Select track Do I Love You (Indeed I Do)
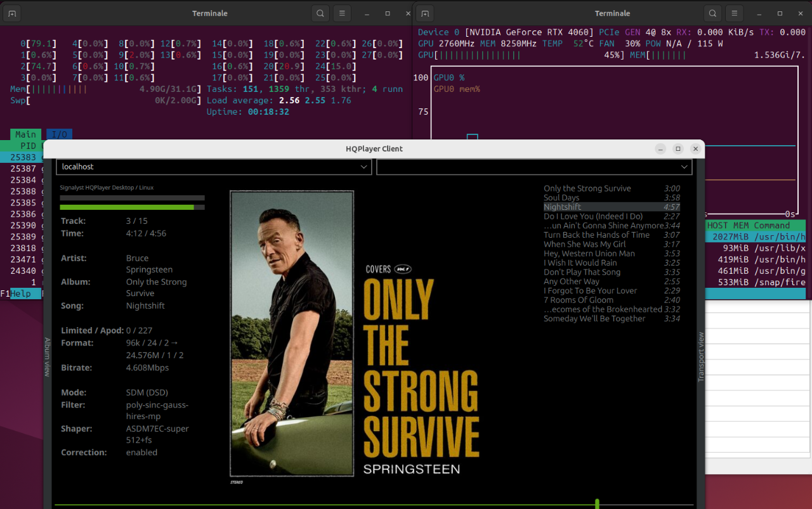 tap(612, 216)
